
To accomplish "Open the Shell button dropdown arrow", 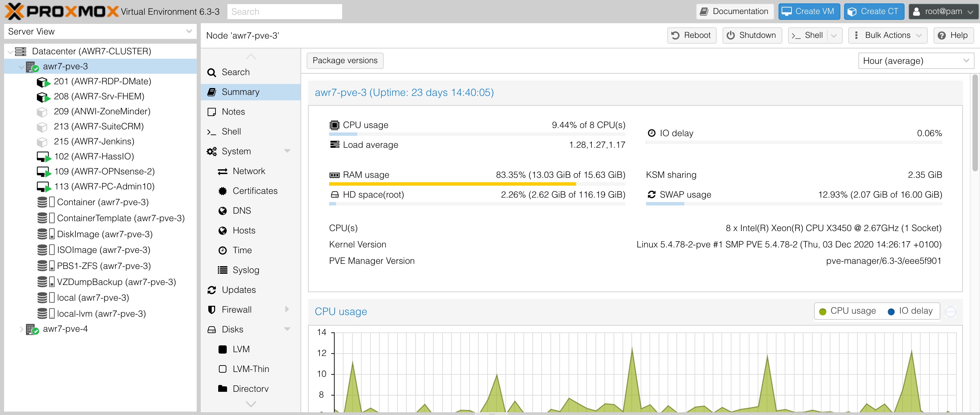I will tap(834, 35).
